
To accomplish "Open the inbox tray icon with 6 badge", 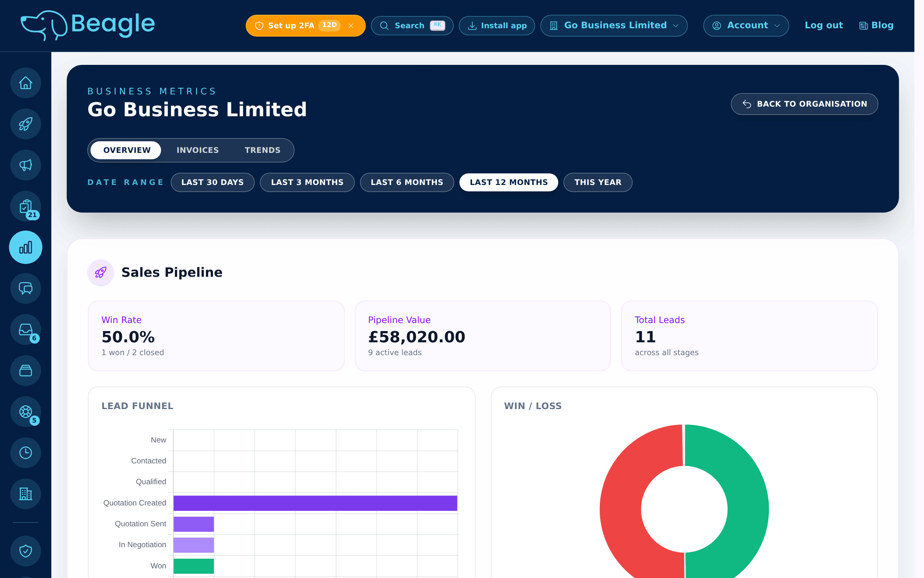I will click(26, 329).
